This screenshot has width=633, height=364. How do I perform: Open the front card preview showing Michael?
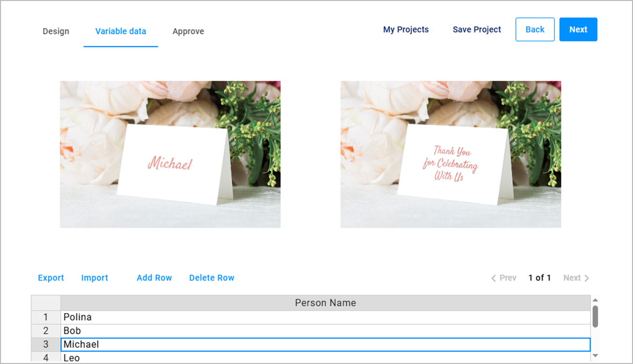[x=170, y=154]
